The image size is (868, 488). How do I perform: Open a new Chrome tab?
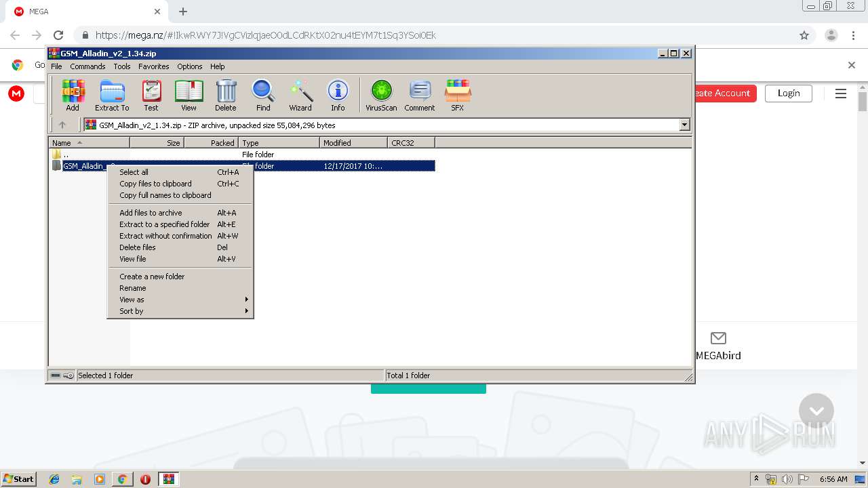[x=183, y=12]
